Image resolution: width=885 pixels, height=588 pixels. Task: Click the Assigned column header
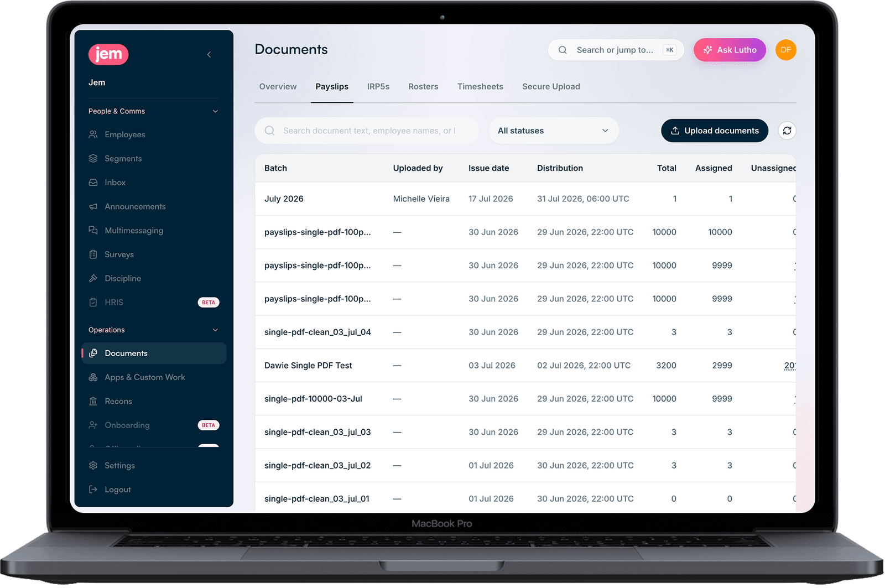click(x=714, y=168)
